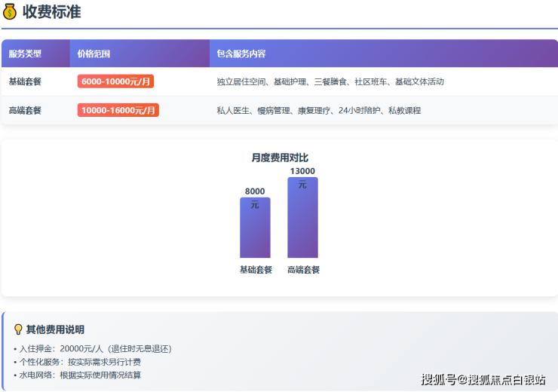Click the 包含服务内容 column header
Screen dimensions: 558x392
pos(241,54)
